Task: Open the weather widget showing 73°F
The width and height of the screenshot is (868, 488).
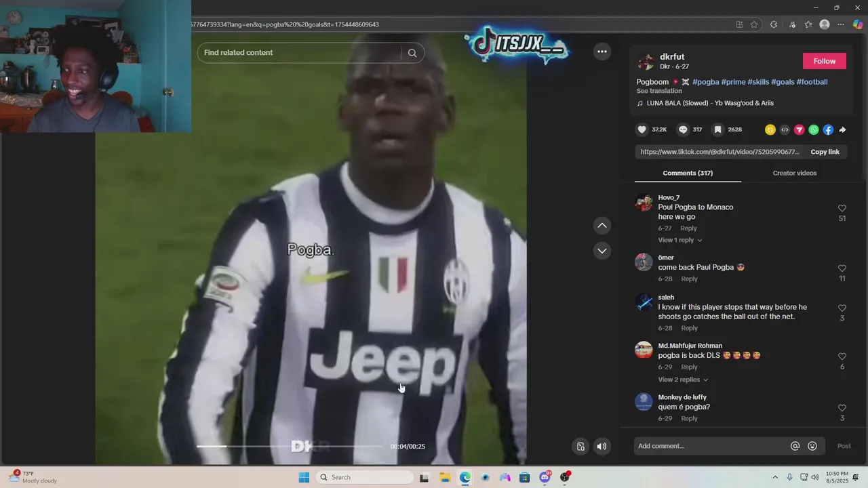Action: click(x=33, y=476)
